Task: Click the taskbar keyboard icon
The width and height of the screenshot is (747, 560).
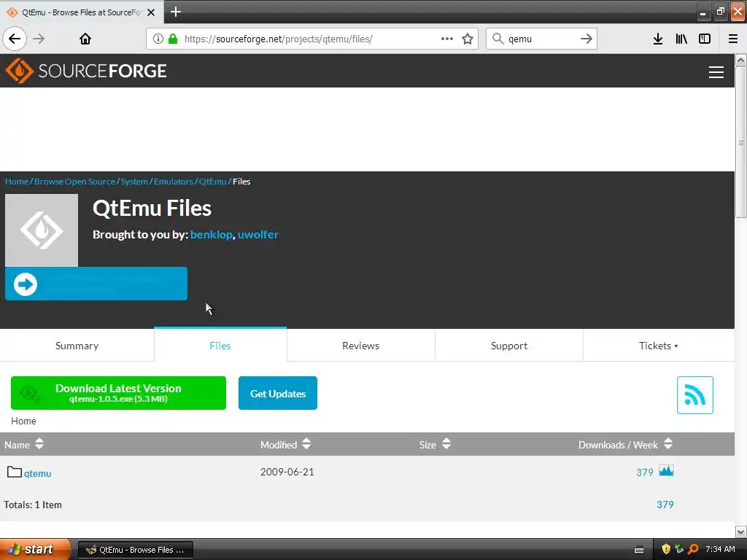Action: point(639,550)
